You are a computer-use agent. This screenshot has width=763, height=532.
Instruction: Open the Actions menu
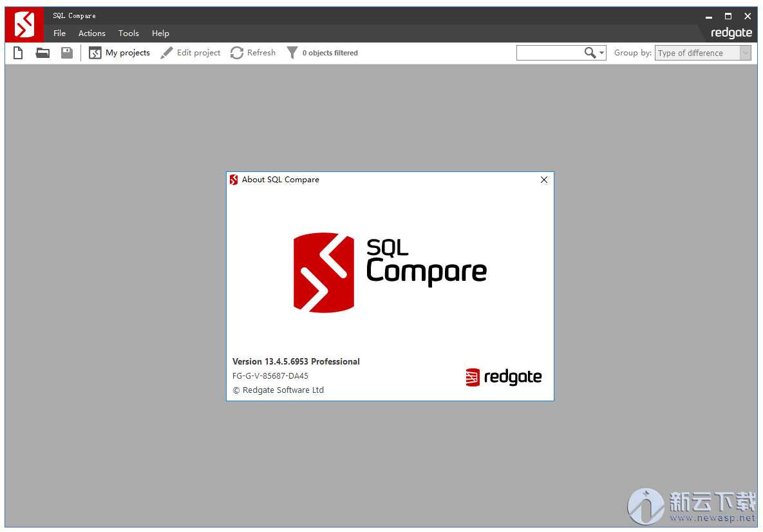[91, 33]
